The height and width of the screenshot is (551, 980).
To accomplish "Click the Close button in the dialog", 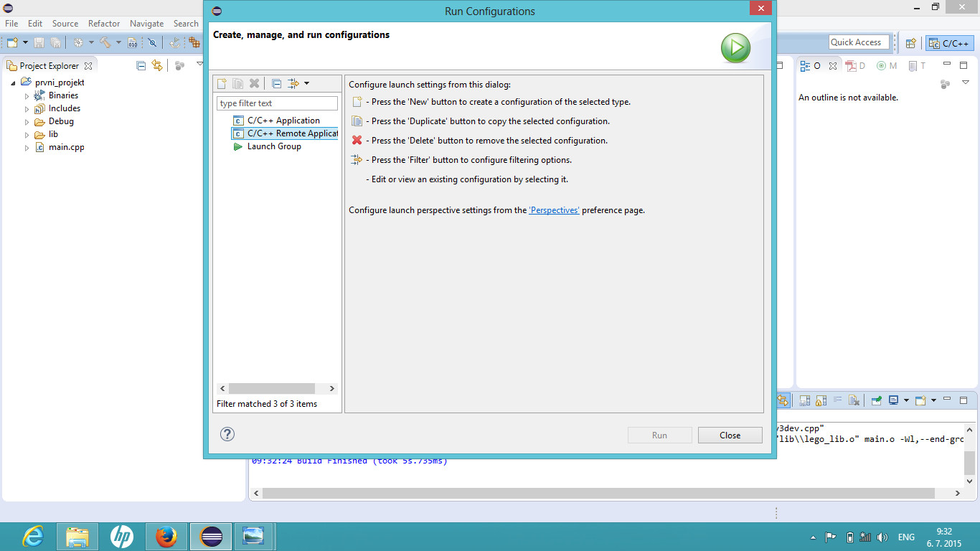I will pyautogui.click(x=730, y=435).
